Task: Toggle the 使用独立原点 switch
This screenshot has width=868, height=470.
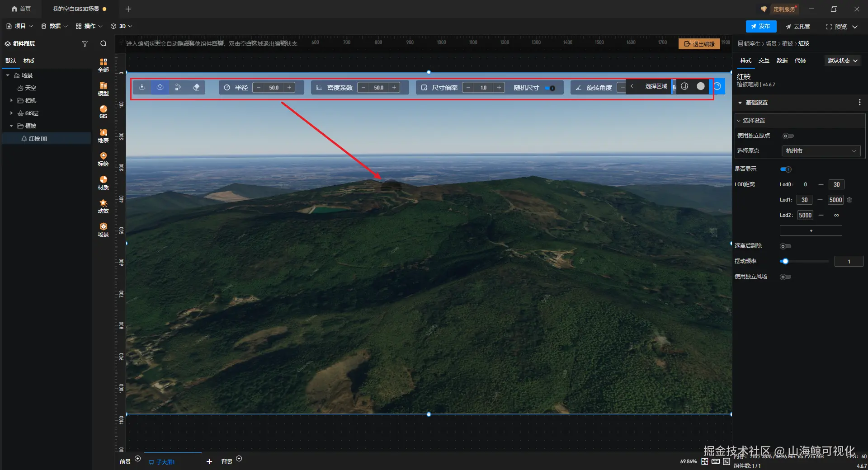Action: (788, 136)
